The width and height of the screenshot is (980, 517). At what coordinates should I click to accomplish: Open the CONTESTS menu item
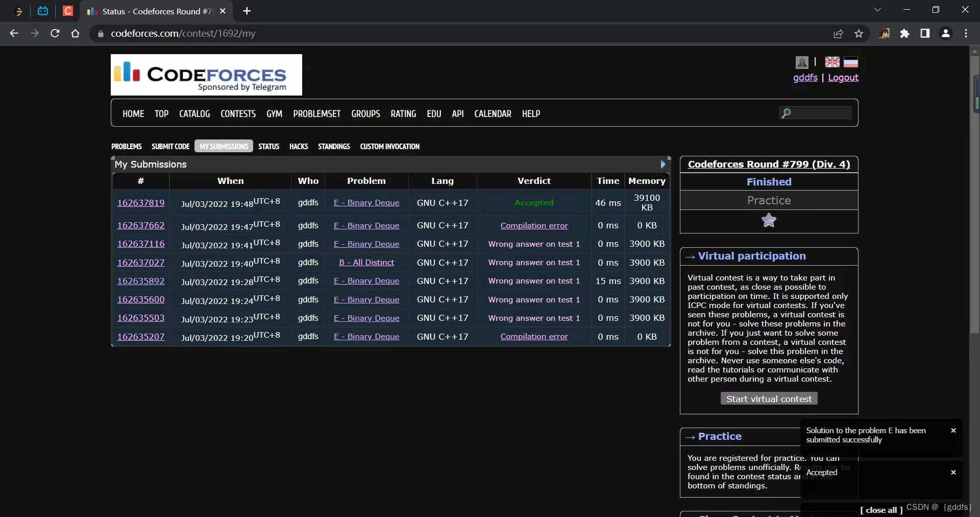point(238,113)
